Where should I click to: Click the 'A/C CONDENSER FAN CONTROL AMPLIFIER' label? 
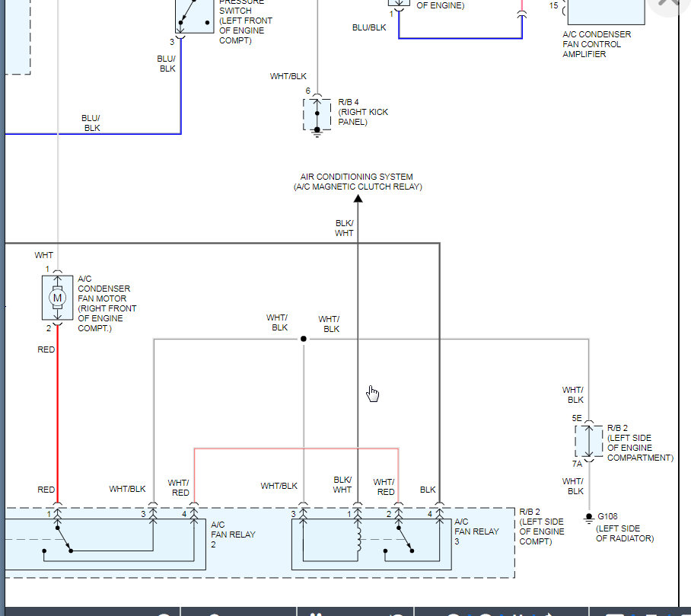point(597,44)
